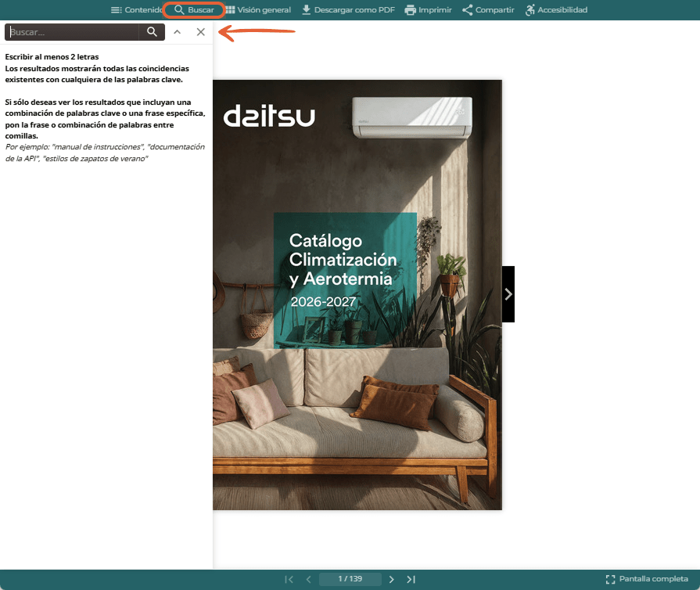Viewport: 700px width, 590px height.
Task: Go to the next page in bottom bar
Action: 392,579
